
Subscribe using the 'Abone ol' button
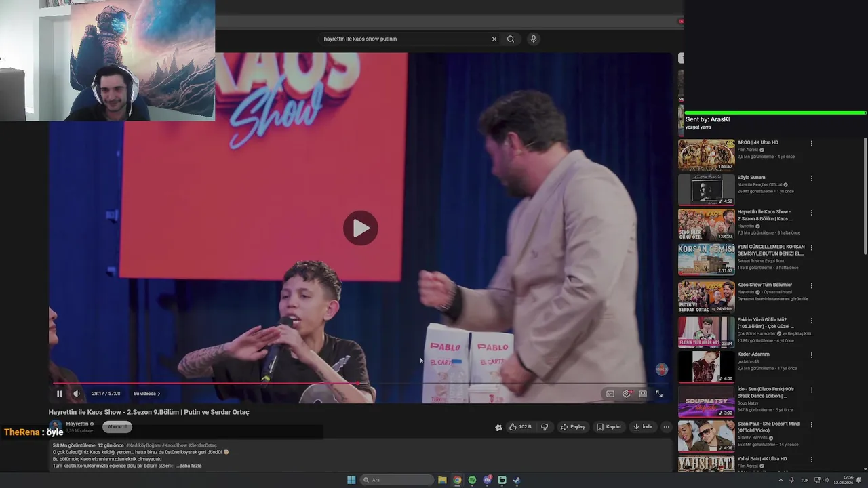[117, 427]
